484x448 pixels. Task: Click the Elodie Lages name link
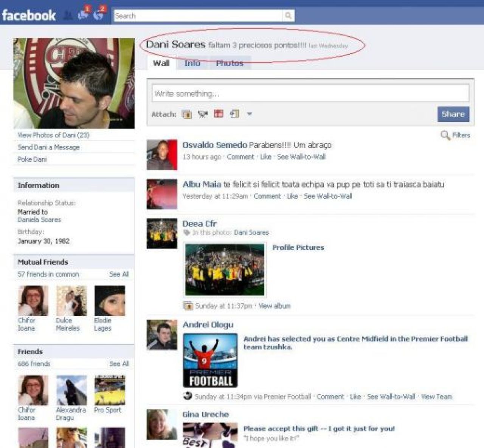[x=102, y=324]
